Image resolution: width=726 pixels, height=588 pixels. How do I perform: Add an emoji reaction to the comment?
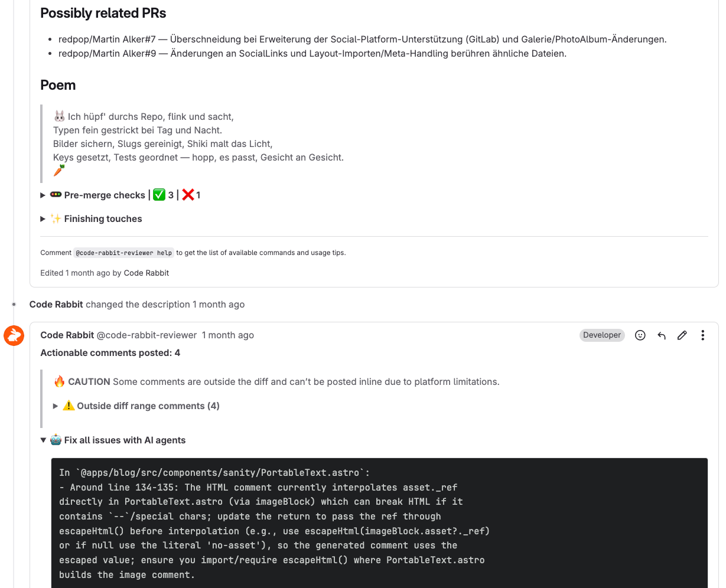point(640,335)
